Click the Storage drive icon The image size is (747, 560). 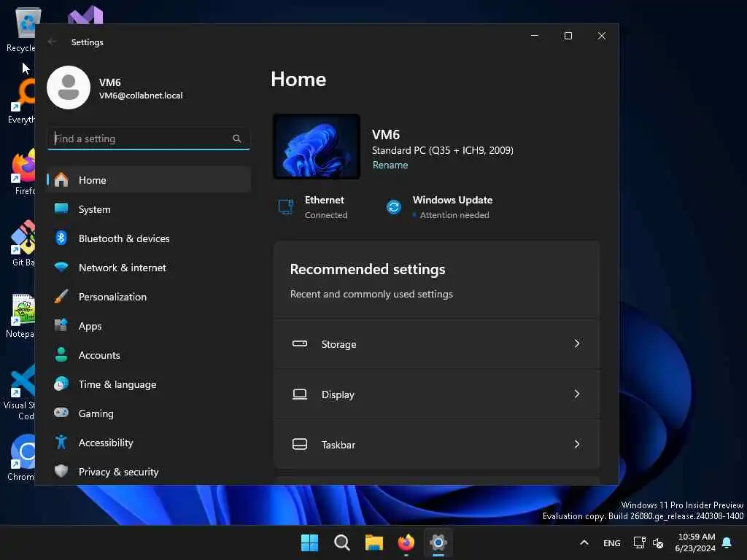[300, 343]
